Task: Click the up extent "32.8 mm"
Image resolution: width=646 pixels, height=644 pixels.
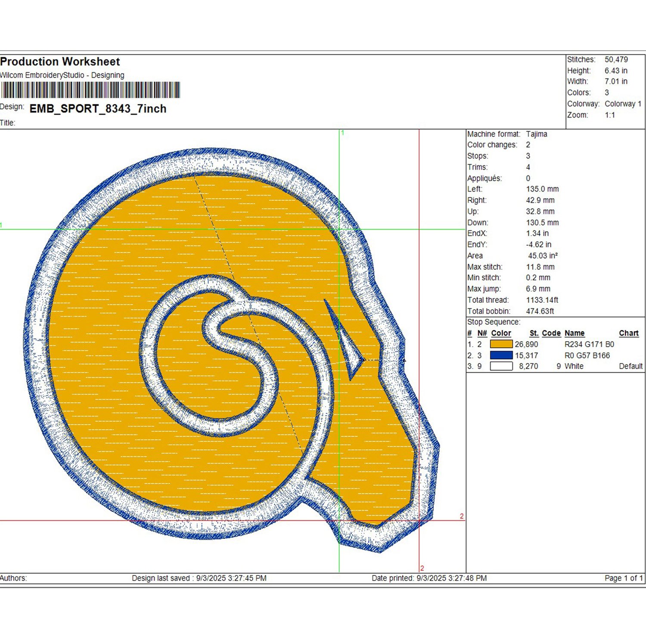Action: click(540, 212)
